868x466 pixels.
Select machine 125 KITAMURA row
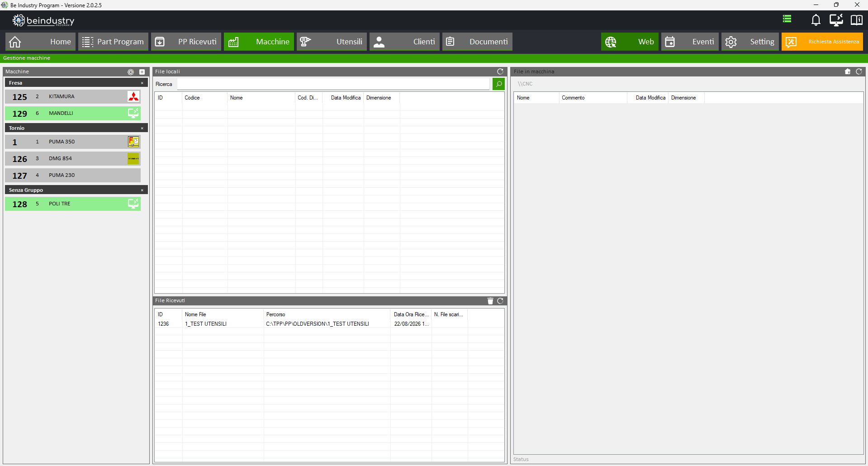[73, 96]
